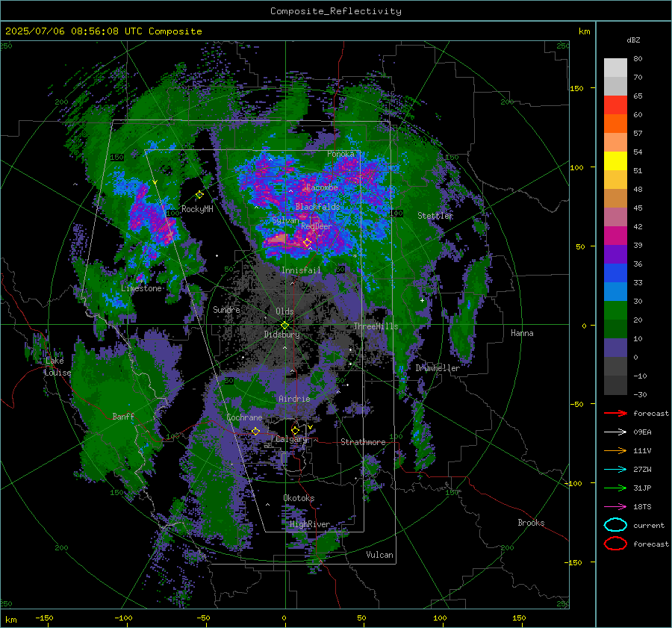Click the 2025/07/06 08:56:08 UTC timestamp
The image size is (672, 628).
click(103, 31)
